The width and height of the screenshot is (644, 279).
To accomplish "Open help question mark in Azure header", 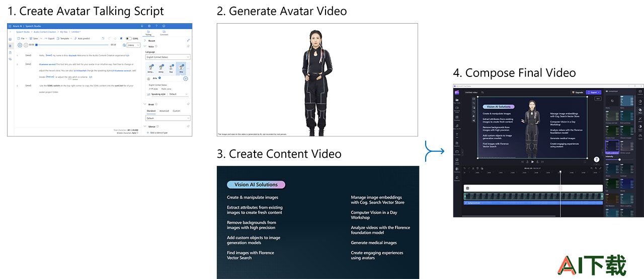I will click(x=156, y=26).
